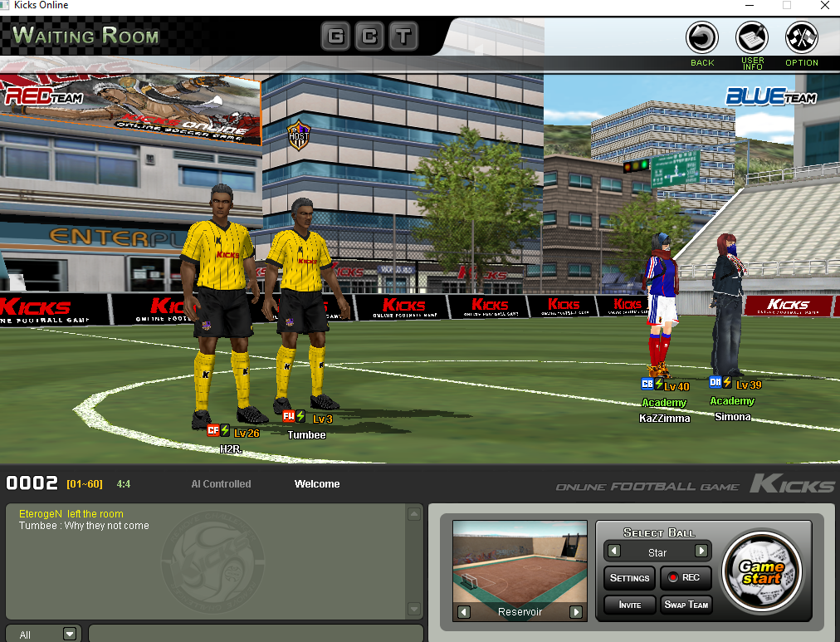Click the level range [01~60] text

84,484
